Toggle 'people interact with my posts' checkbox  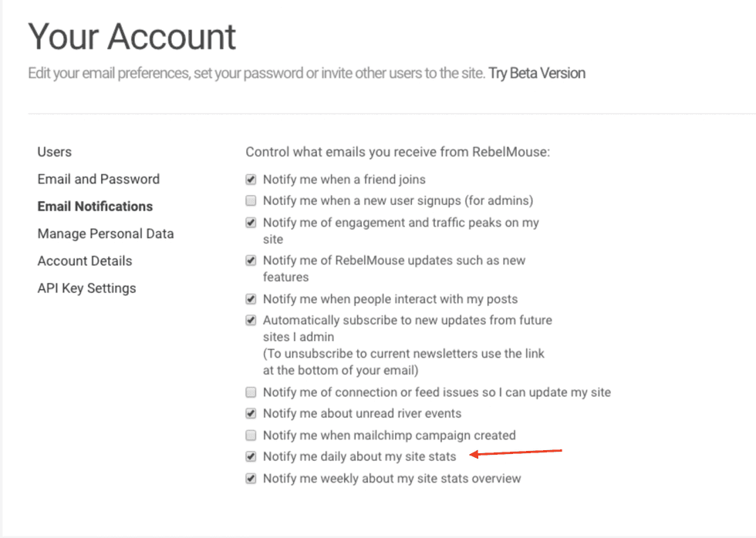click(x=251, y=299)
